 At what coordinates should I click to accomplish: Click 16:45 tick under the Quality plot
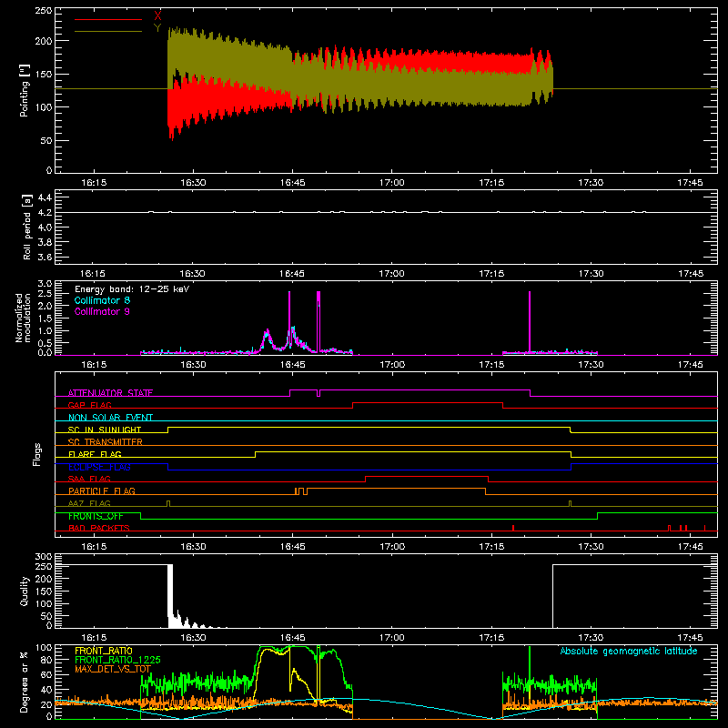tap(292, 638)
